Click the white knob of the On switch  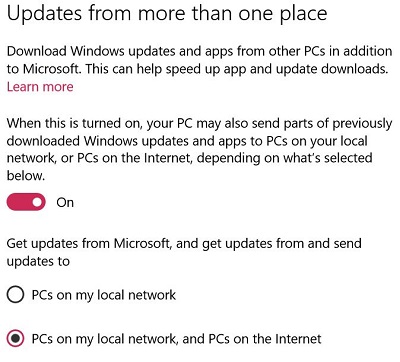tap(38, 202)
